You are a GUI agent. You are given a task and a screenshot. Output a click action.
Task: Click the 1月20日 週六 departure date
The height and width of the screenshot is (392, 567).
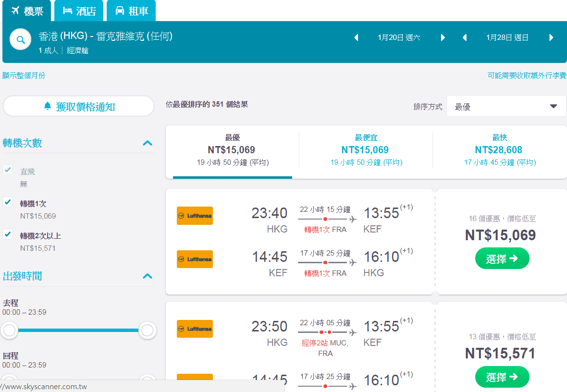click(399, 37)
